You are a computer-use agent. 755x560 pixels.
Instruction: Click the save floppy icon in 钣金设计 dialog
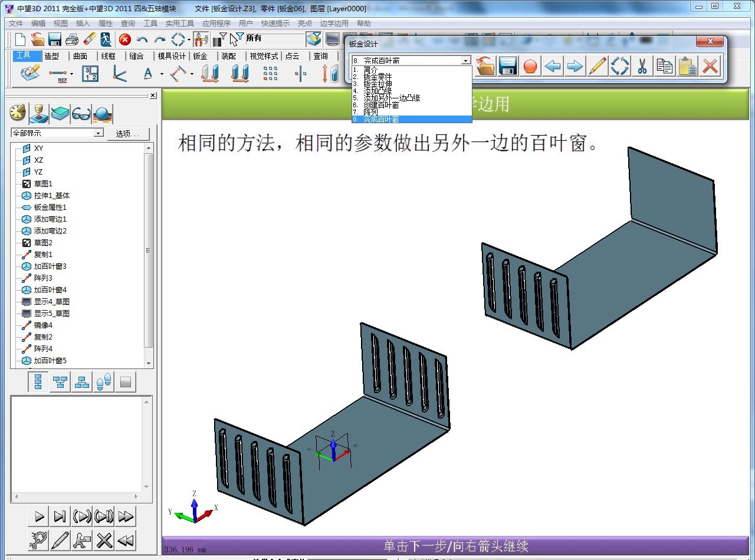coord(508,66)
